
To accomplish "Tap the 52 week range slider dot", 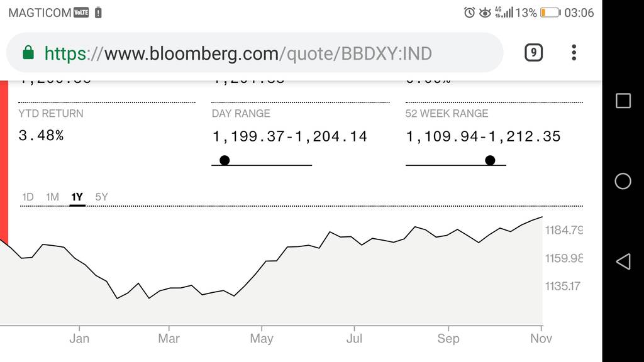I will click(x=489, y=160).
